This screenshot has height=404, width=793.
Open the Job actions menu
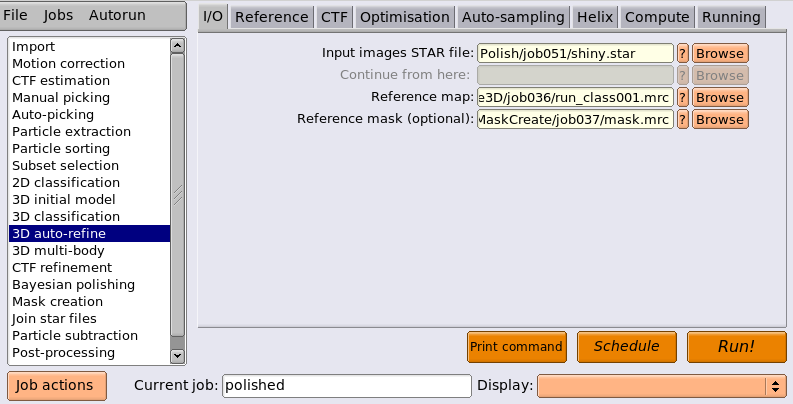point(57,386)
